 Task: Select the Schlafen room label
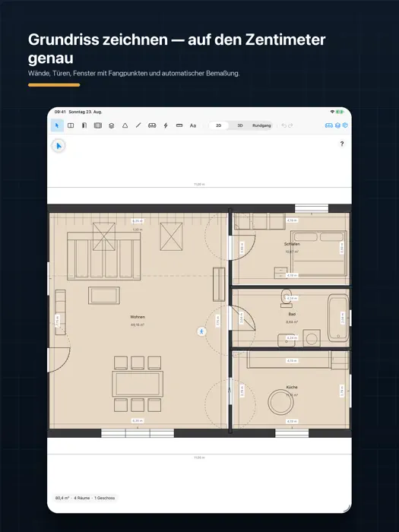tap(292, 244)
